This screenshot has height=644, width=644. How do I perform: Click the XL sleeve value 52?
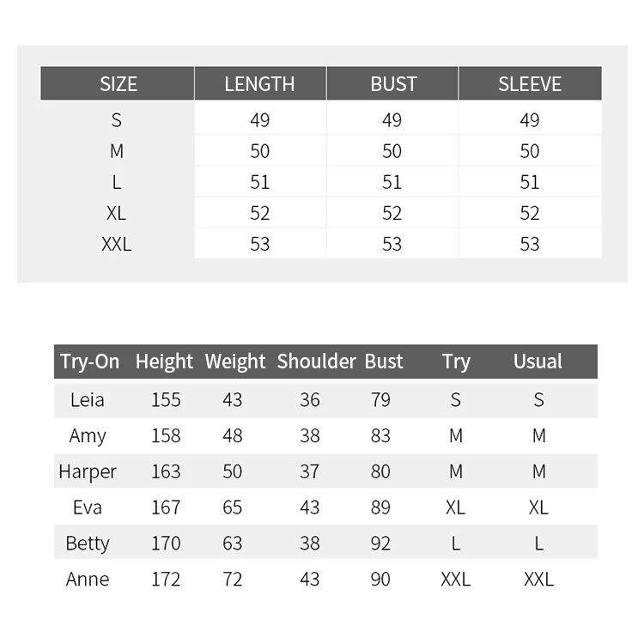tap(530, 213)
